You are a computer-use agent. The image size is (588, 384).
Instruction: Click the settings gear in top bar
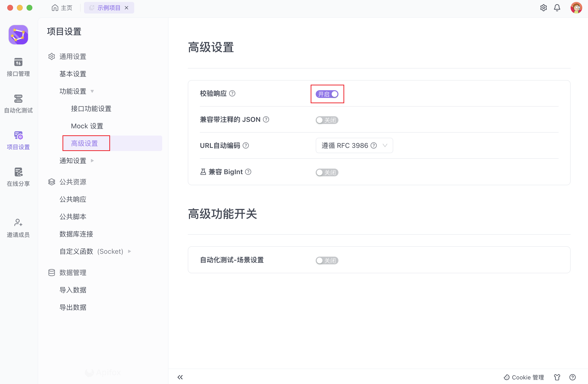[x=543, y=8]
